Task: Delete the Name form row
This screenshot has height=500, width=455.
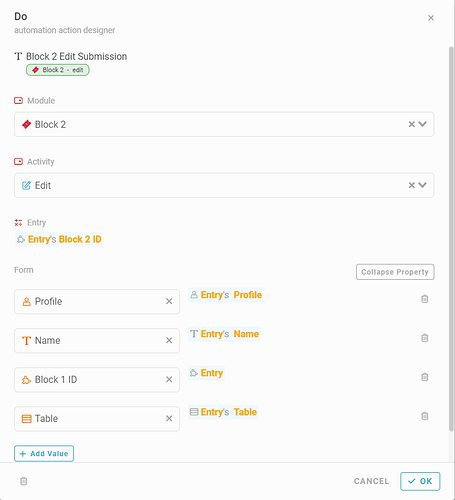Action: click(x=424, y=338)
